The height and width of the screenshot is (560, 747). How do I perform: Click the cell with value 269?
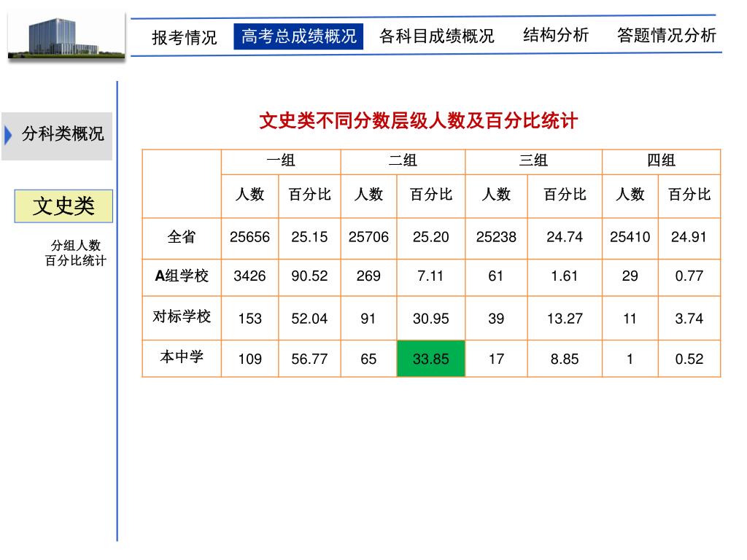[x=368, y=277]
